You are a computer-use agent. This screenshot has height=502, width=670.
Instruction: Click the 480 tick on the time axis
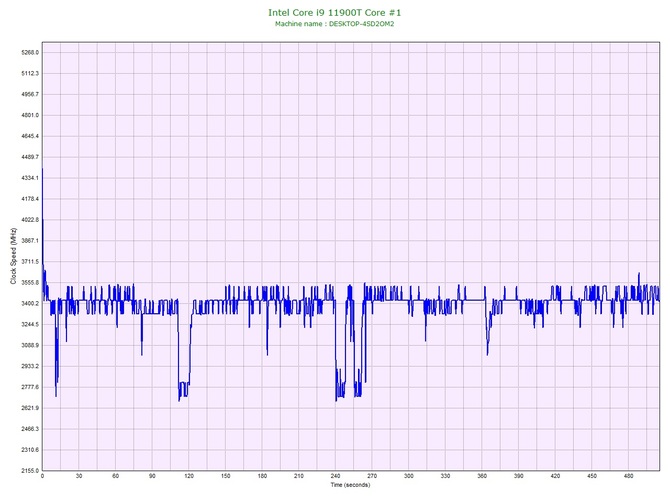click(x=629, y=476)
